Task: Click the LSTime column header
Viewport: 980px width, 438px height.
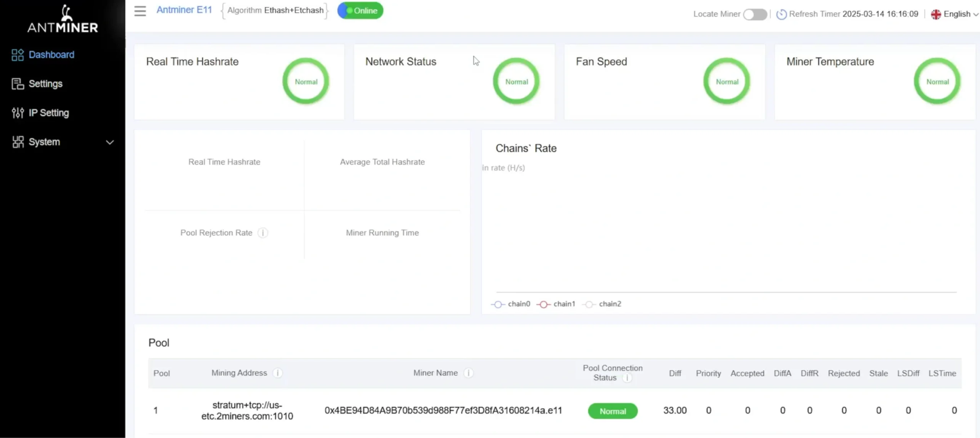Action: 942,373
